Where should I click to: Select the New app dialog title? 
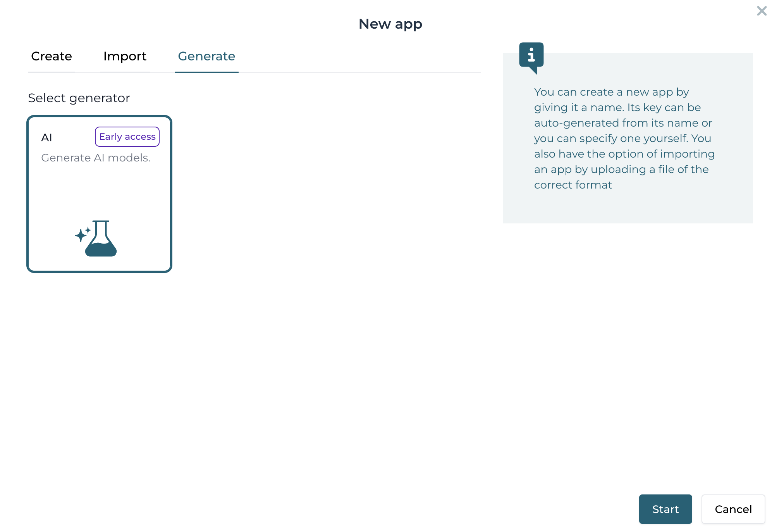390,24
